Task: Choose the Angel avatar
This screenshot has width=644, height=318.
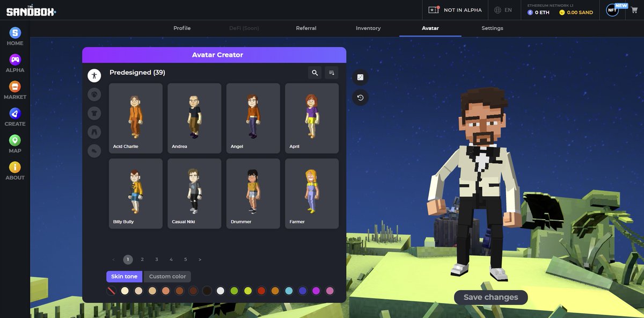Action: tap(253, 118)
